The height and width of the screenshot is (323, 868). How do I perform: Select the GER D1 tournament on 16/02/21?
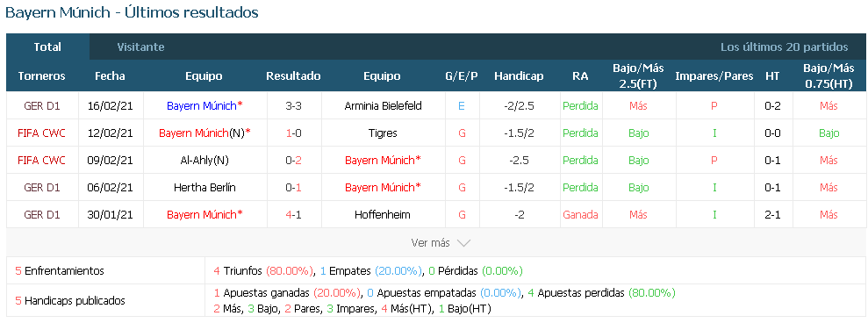tap(42, 106)
